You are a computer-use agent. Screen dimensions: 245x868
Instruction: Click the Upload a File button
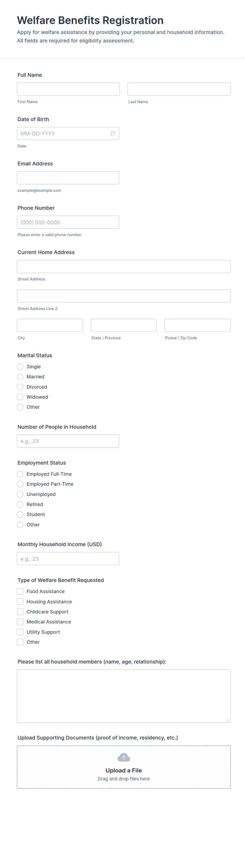tap(124, 770)
